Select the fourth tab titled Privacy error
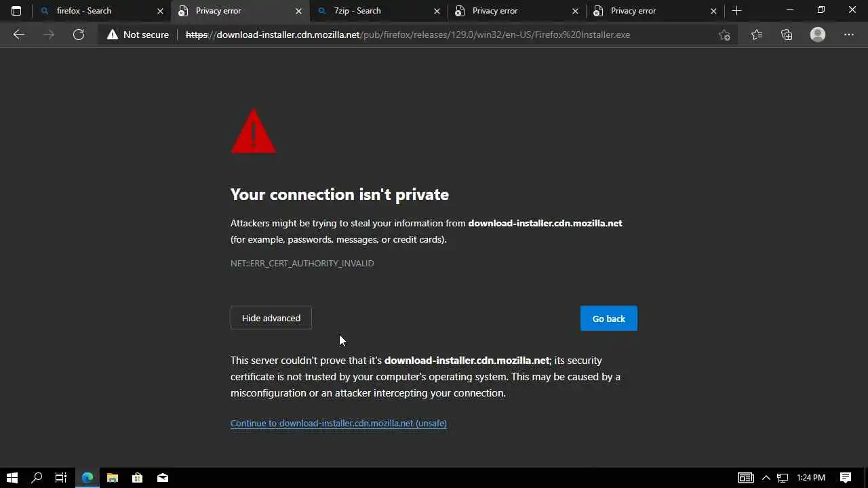 (517, 11)
